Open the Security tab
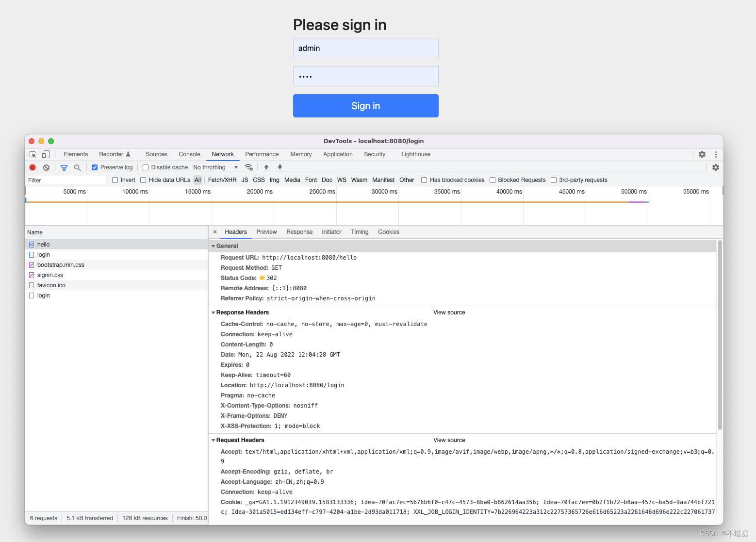Image resolution: width=756 pixels, height=542 pixels. [x=375, y=154]
